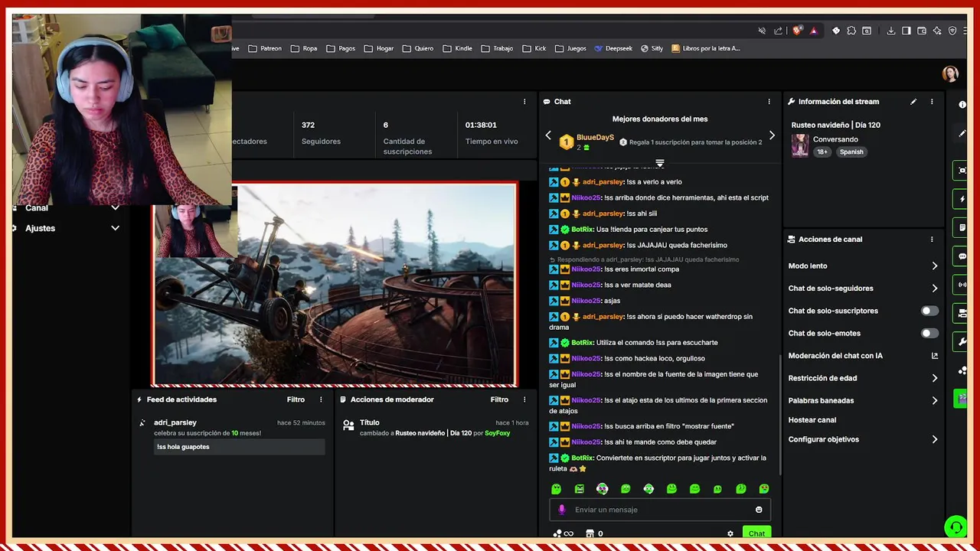Open Filtro in Feed de actividades
This screenshot has height=551, width=980.
coord(296,399)
